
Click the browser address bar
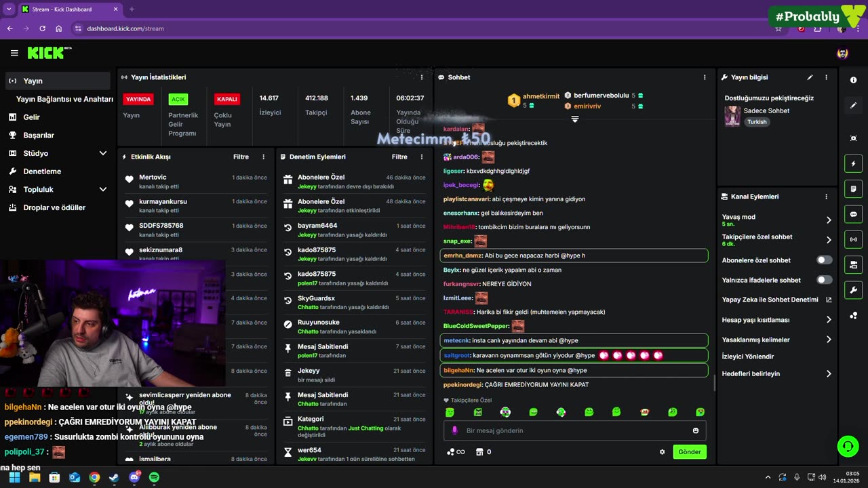point(420,28)
